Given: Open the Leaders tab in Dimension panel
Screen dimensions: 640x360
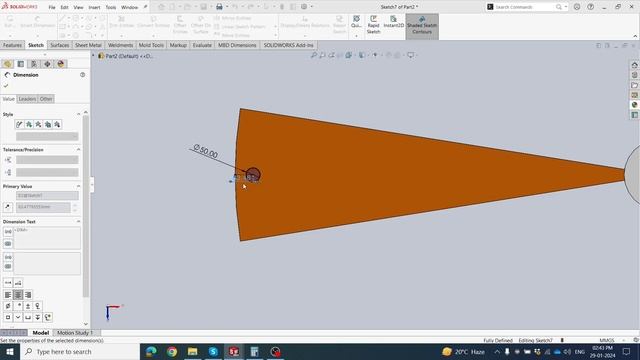Looking at the screenshot, I should coord(27,99).
